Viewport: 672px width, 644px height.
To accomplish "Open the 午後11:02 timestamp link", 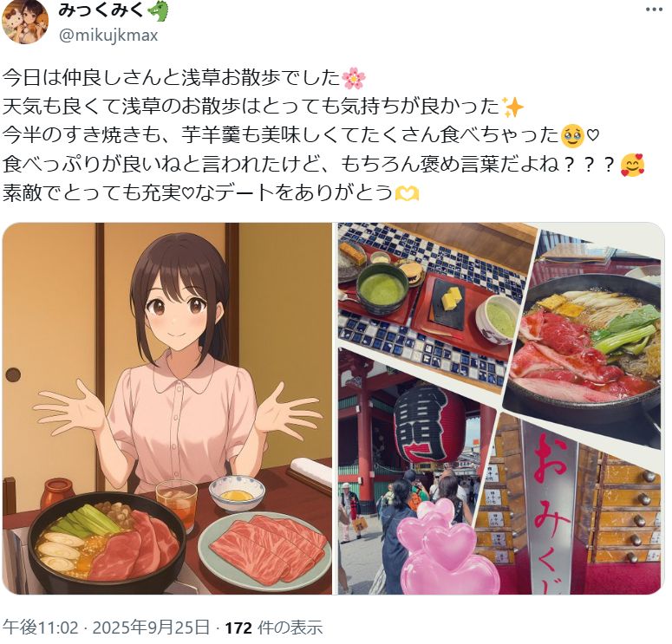I will (x=40, y=628).
